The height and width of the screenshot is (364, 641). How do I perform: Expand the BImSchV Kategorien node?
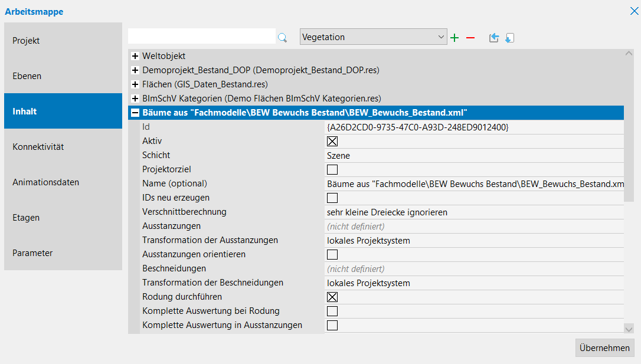pyautogui.click(x=135, y=99)
